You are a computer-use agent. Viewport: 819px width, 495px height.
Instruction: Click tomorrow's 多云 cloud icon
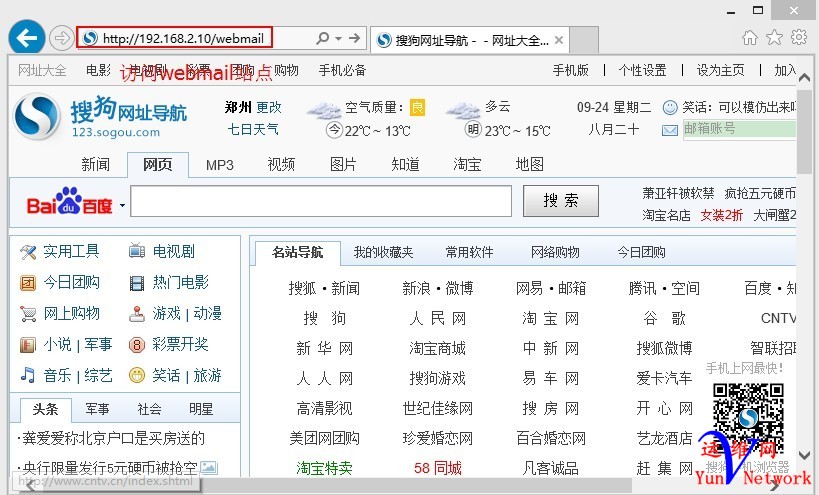tap(463, 110)
